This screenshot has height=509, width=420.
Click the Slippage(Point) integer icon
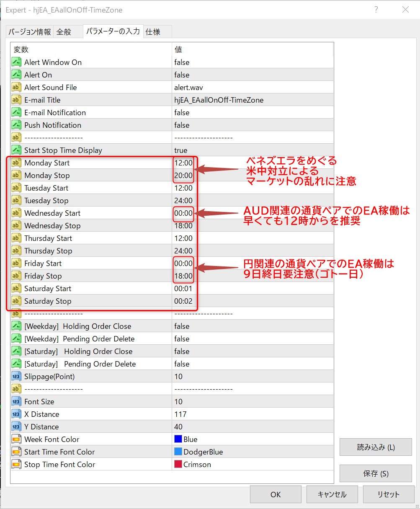pyautogui.click(x=16, y=377)
